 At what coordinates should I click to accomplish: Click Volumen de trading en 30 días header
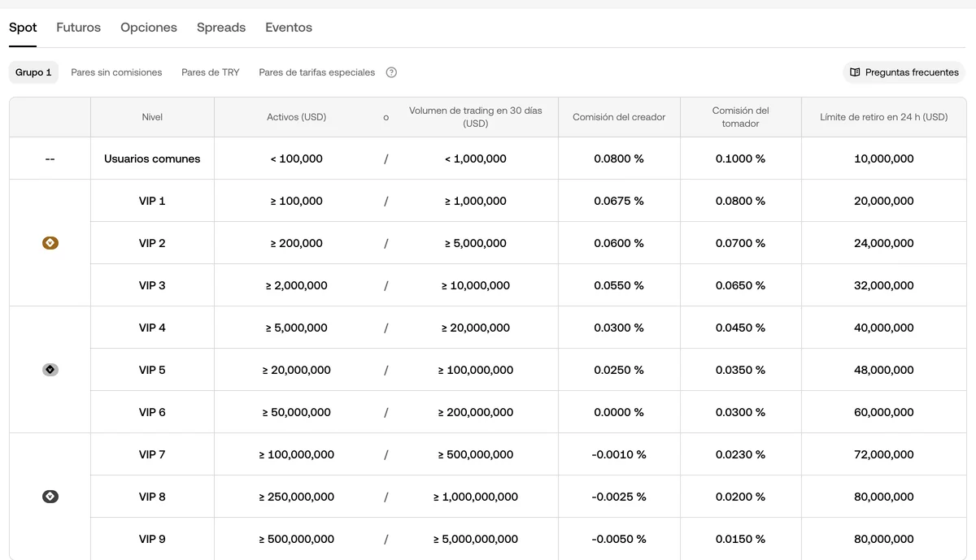click(476, 117)
